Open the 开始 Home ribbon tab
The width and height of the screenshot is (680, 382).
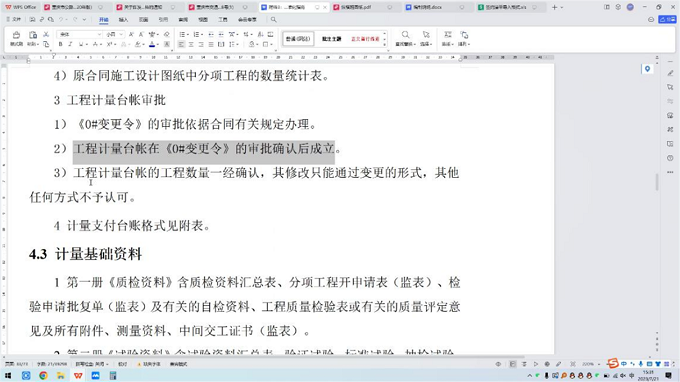(x=104, y=20)
